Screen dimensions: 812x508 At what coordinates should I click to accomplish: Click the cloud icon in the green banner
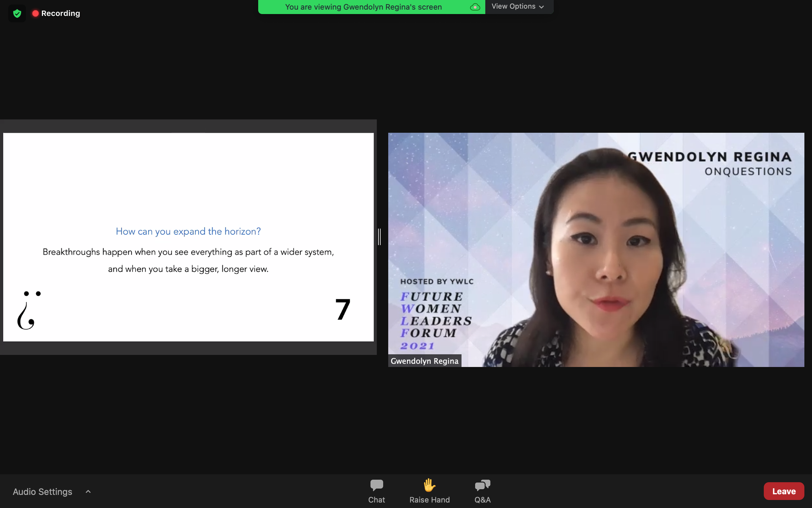(x=475, y=7)
